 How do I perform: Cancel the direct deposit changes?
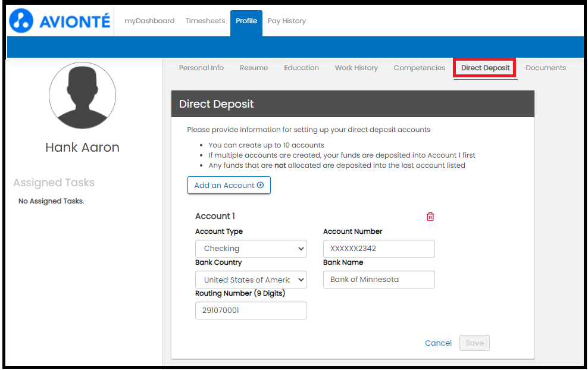coord(438,343)
